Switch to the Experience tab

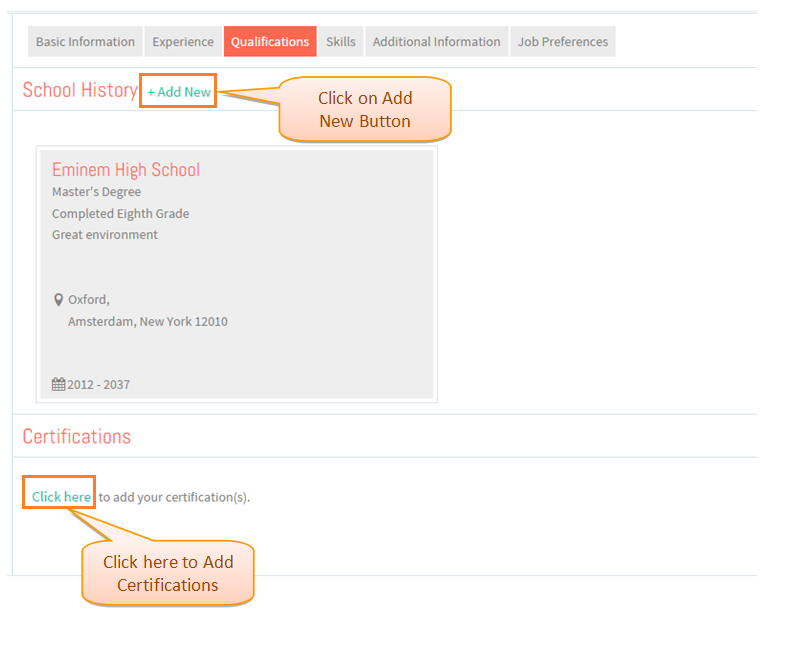click(x=183, y=42)
